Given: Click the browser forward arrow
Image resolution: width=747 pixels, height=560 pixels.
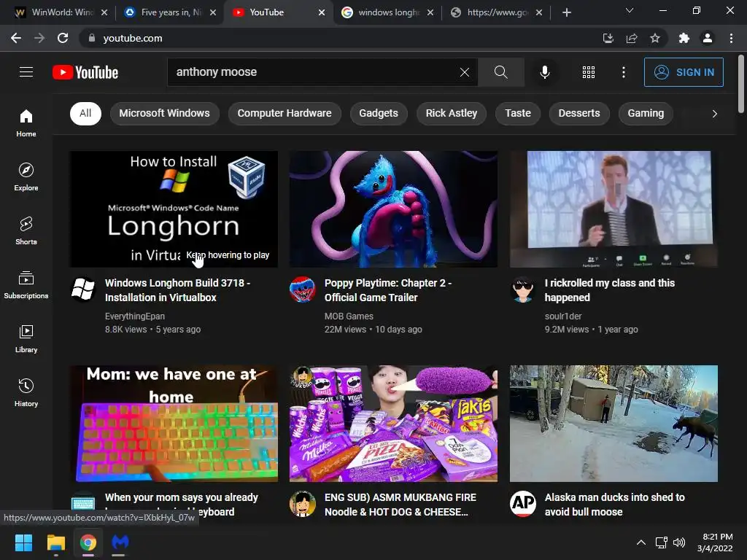Looking at the screenshot, I should tap(39, 38).
